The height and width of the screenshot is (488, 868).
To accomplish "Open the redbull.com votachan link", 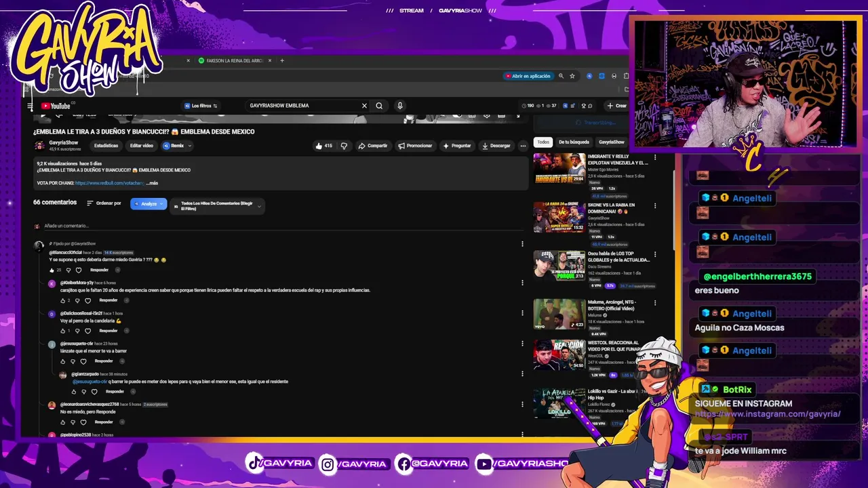I will coord(110,183).
